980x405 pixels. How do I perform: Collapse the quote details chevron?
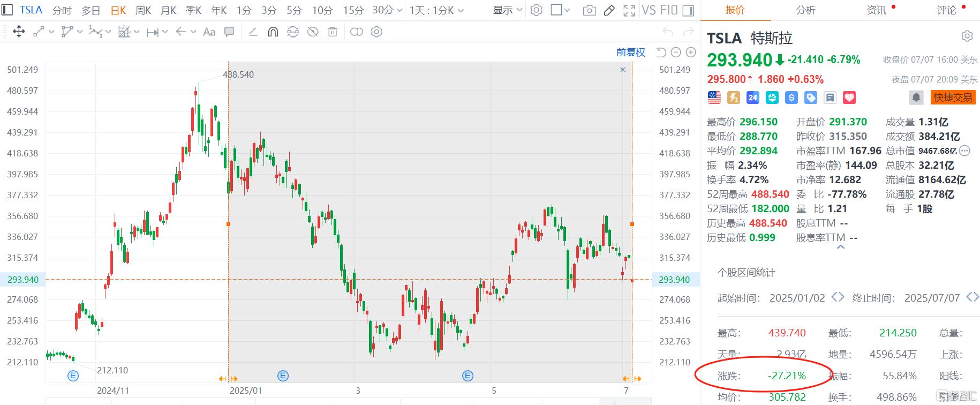[840, 247]
